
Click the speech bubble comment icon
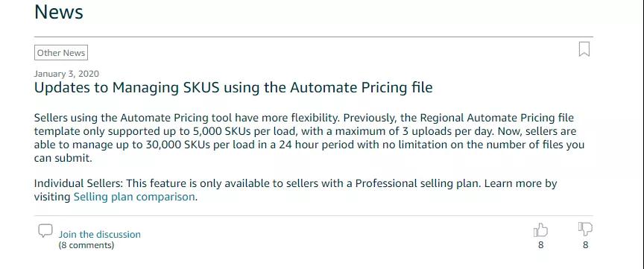tap(45, 231)
